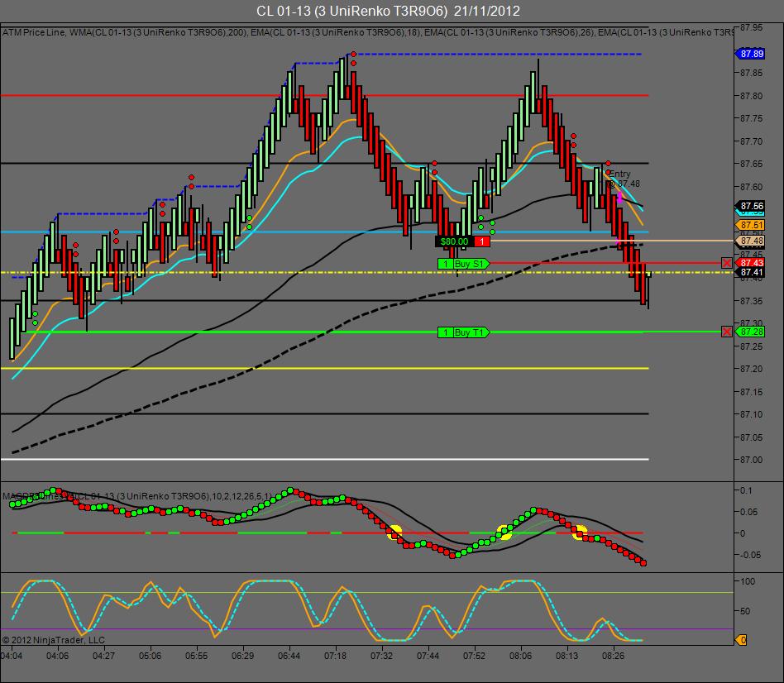Screen dimensions: 784x683
Task: Click the 08:13 time axis label
Action: [566, 655]
